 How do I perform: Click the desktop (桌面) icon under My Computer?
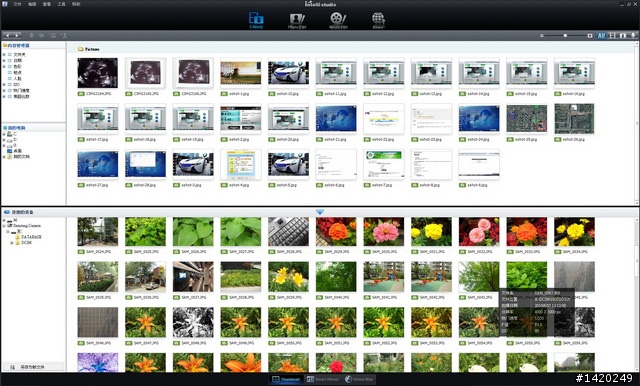click(10, 151)
